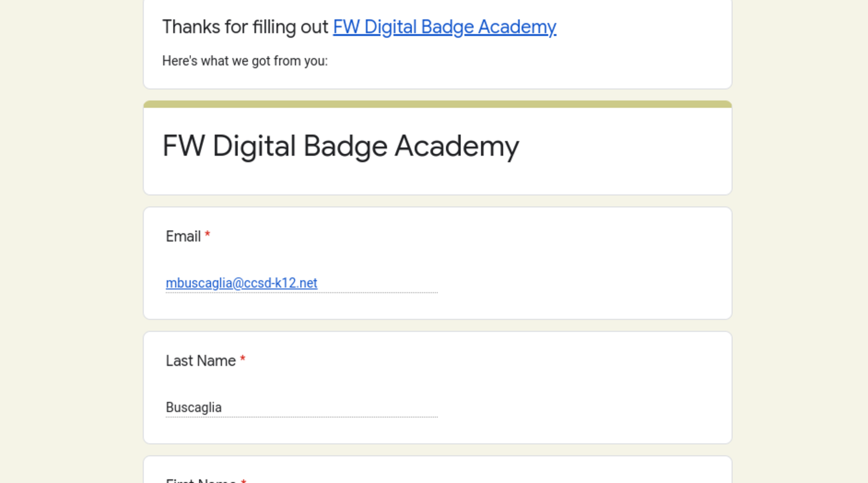Click the Email question label

click(183, 236)
